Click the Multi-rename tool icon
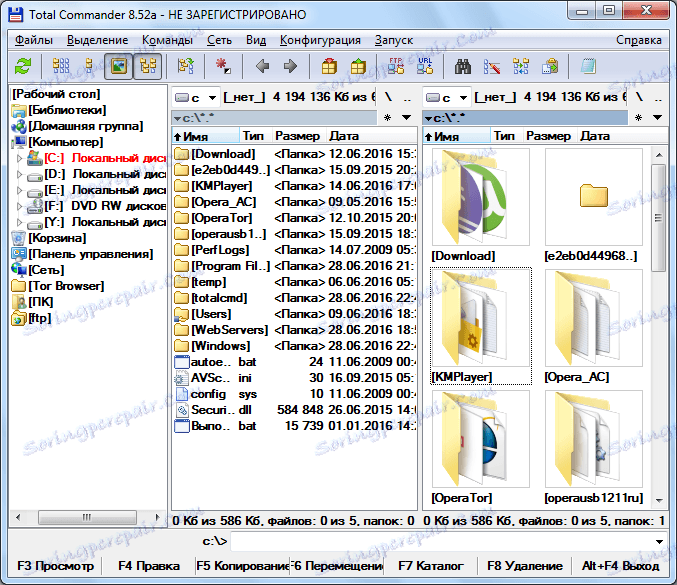This screenshot has height=585, width=677. [x=492, y=66]
